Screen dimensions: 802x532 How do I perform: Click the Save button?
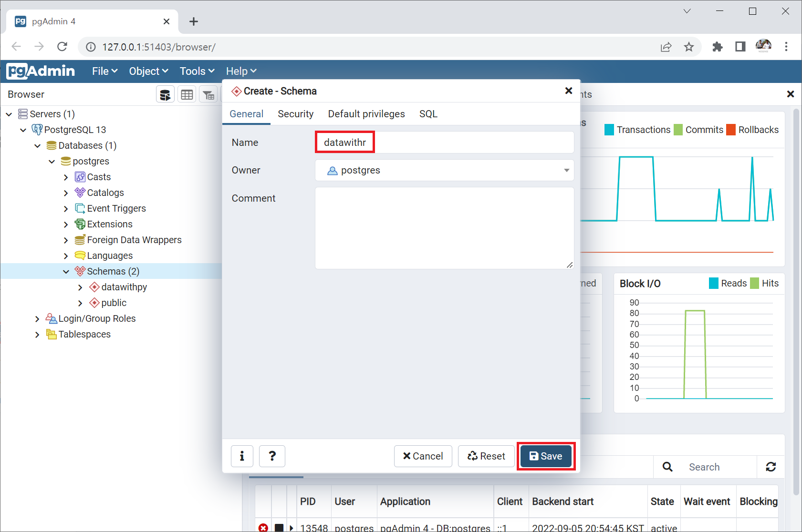click(546, 456)
